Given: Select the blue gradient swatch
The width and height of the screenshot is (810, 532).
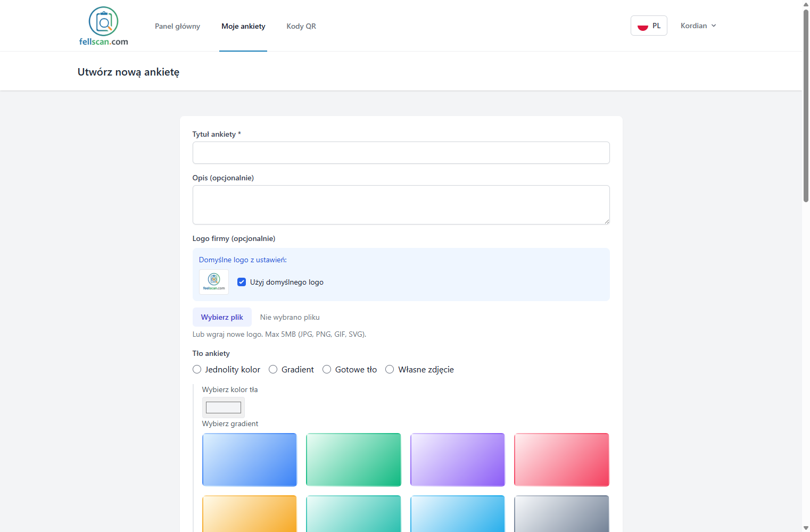Looking at the screenshot, I should point(250,460).
